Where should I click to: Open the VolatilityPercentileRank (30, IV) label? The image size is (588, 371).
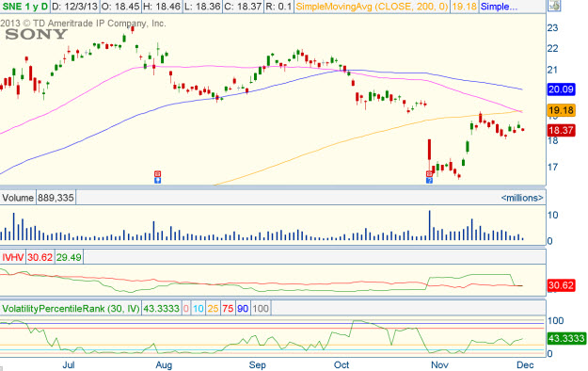(71, 309)
